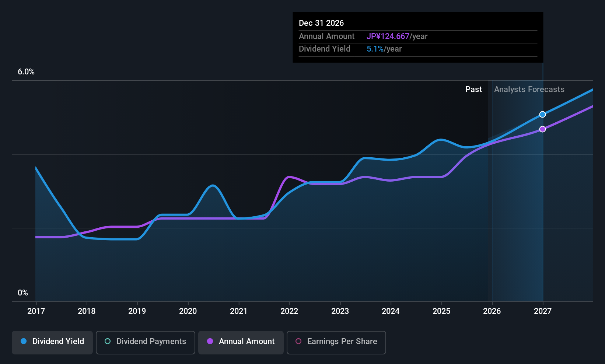Toggle the Annual Amount legend button
This screenshot has width=605, height=364.
241,342
